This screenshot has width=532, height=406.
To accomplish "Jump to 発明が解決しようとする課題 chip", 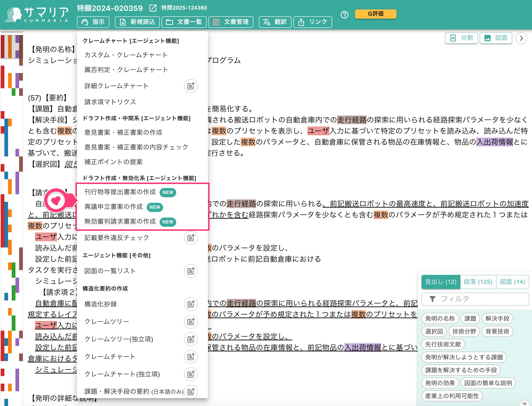I will tap(464, 357).
